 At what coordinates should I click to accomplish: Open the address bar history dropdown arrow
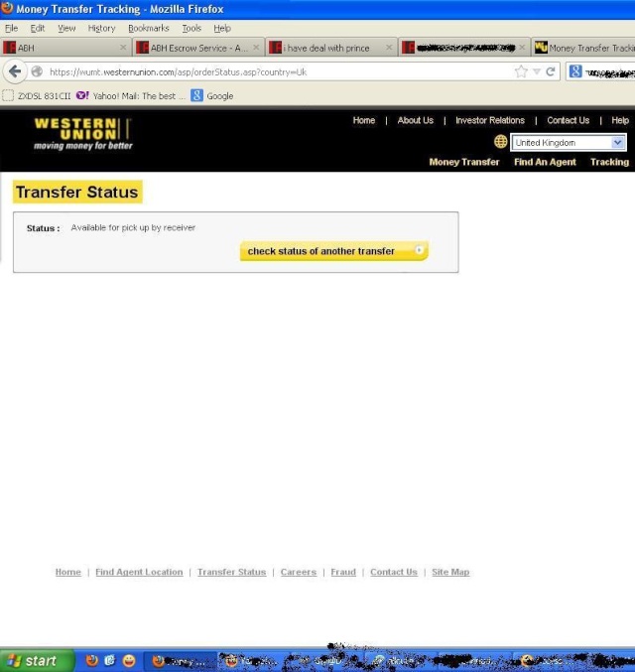[537, 71]
